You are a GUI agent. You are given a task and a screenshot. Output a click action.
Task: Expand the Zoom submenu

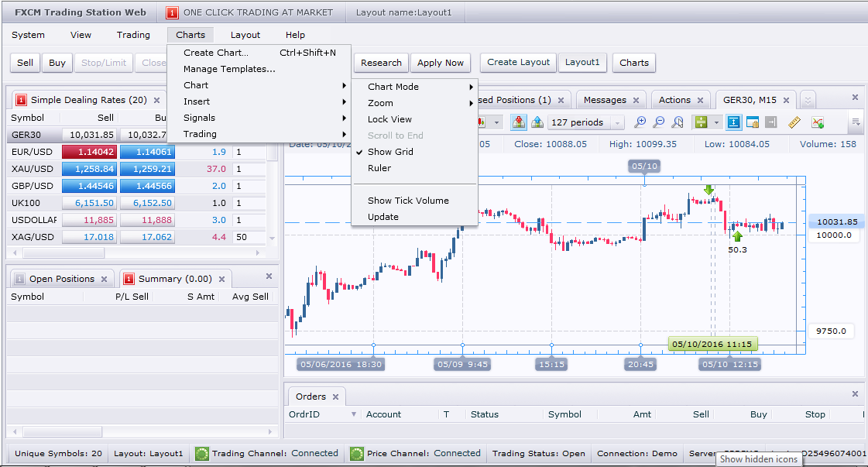pos(414,103)
